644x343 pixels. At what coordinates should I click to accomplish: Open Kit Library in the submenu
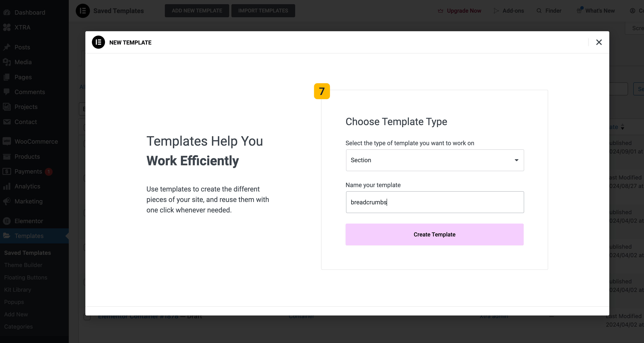coord(18,290)
